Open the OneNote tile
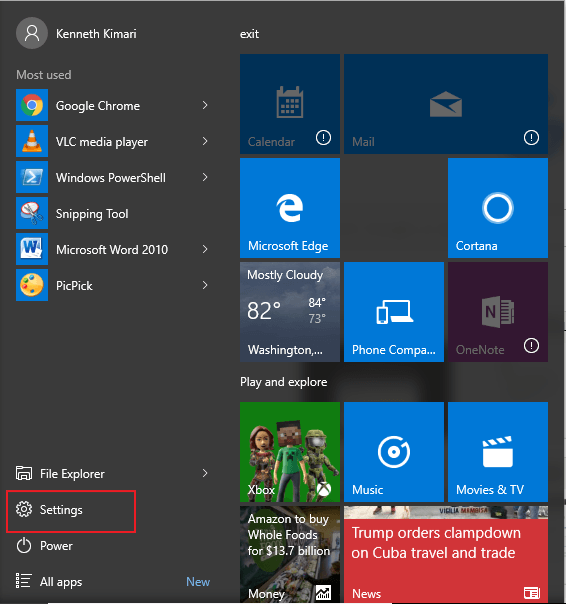Viewport: 566px width, 604px height. pos(498,312)
